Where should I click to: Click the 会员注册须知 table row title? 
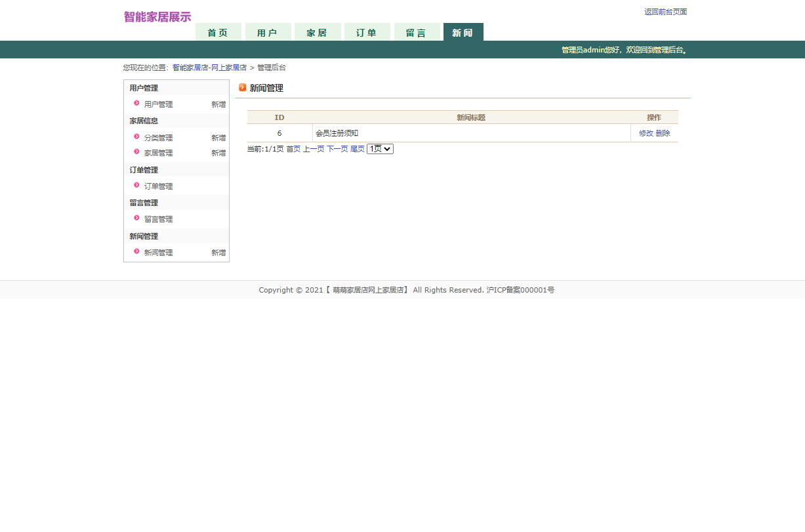pos(337,133)
